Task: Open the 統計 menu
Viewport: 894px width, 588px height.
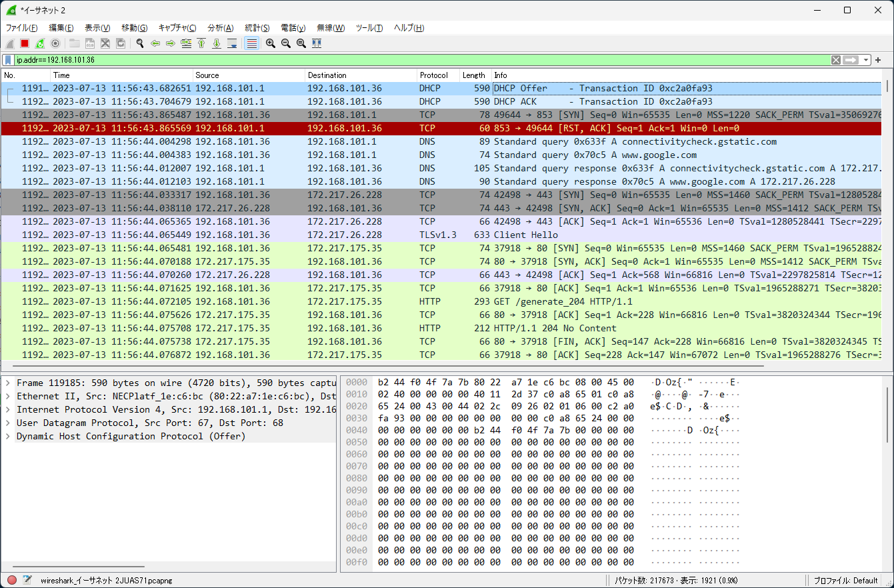Action: click(x=257, y=27)
